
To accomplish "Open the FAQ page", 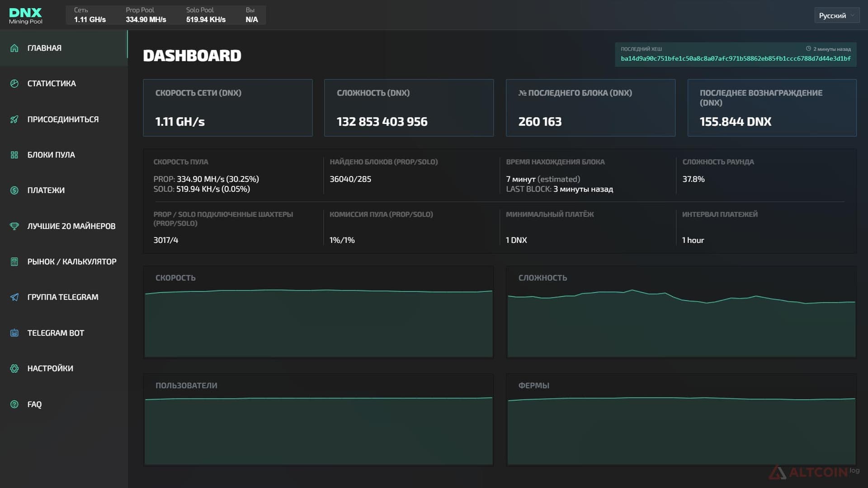I will coord(64,404).
